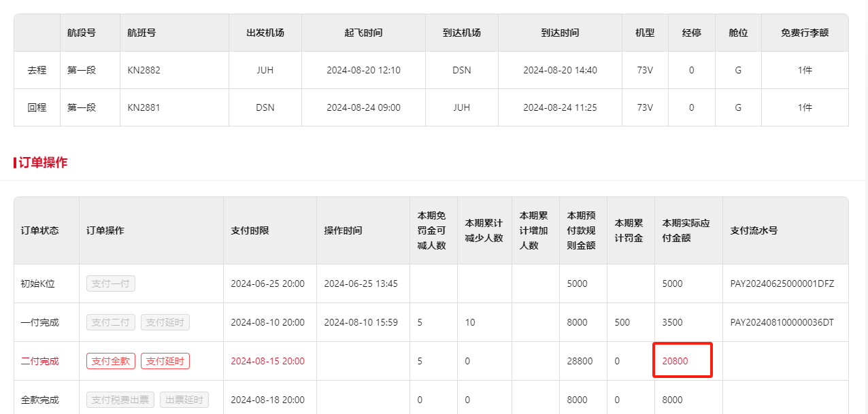Click the 免费行李额 column header
This screenshot has height=414, width=868.
pos(805,33)
